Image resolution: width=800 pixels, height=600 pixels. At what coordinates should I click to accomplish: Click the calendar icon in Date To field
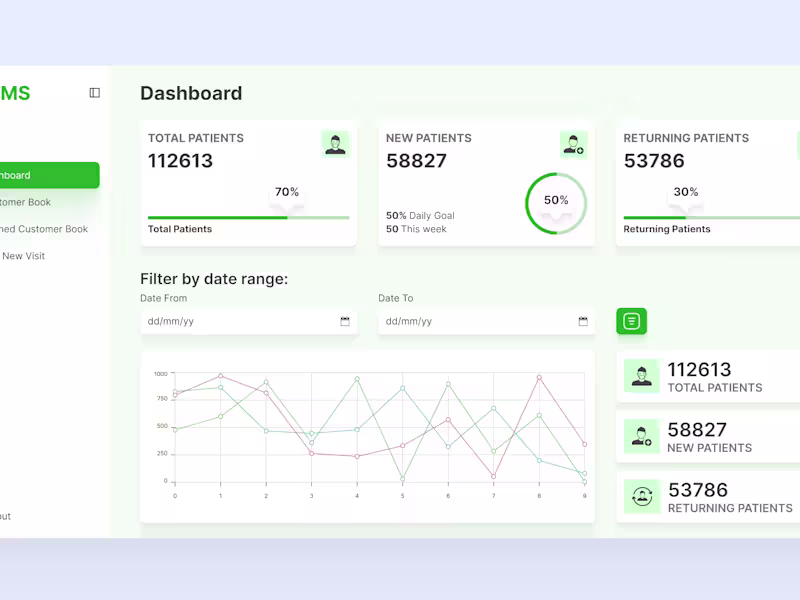click(x=582, y=322)
